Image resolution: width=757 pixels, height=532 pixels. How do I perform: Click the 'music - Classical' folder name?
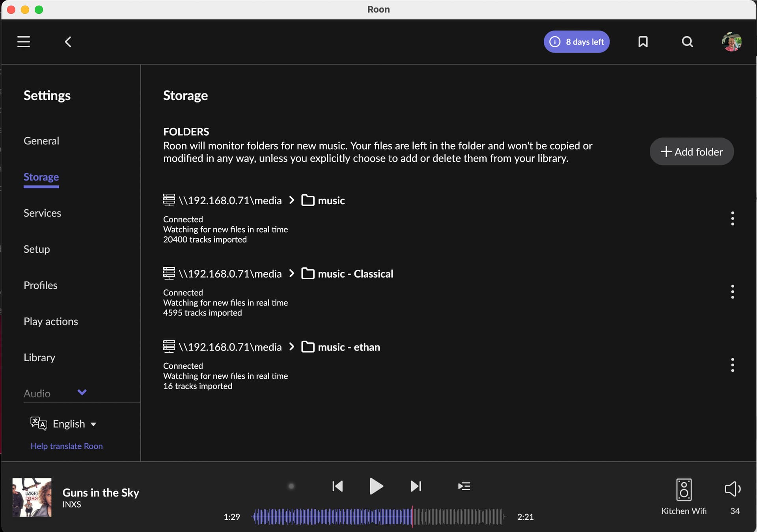click(356, 274)
